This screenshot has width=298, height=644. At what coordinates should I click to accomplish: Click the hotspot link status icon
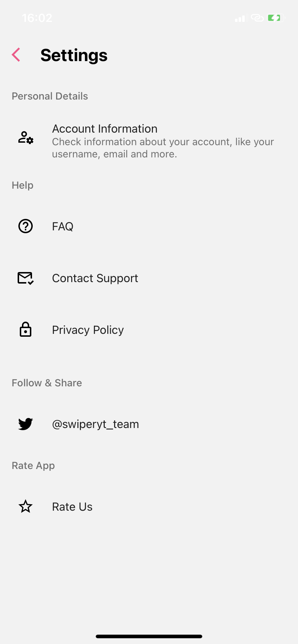[257, 18]
